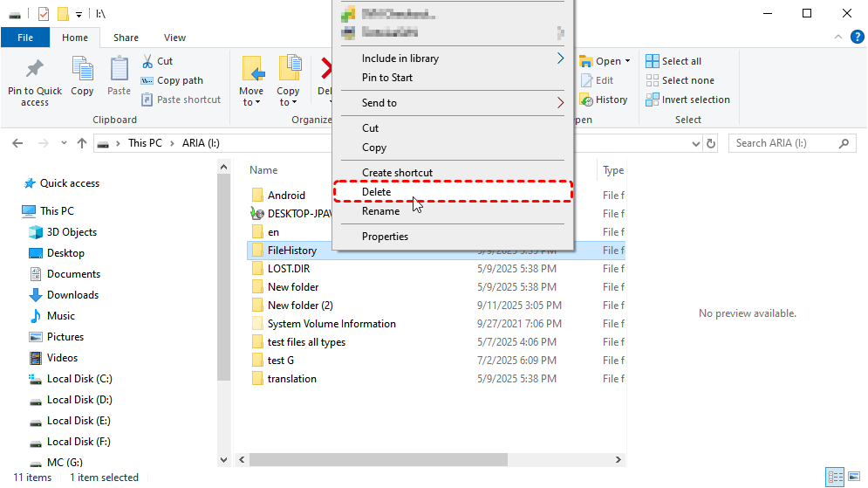This screenshot has height=488, width=868.
Task: Click the Cut scissors icon in ribbon
Action: coord(147,61)
